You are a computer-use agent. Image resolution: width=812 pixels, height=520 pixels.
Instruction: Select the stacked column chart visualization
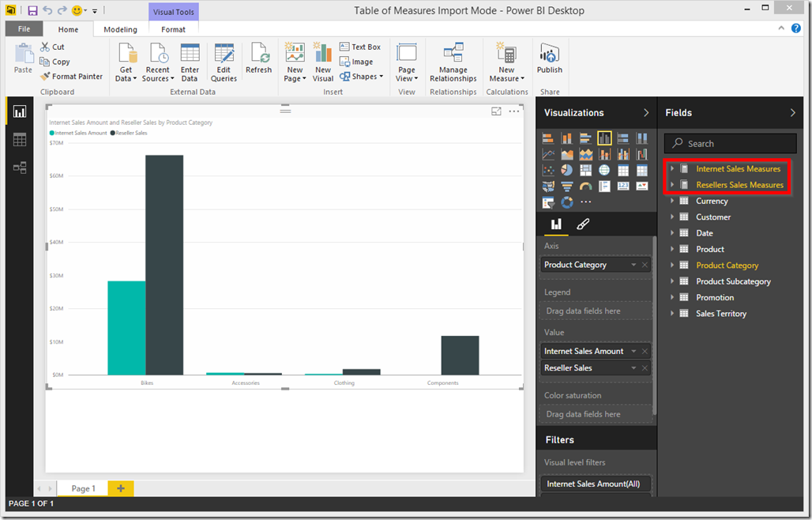click(566, 138)
